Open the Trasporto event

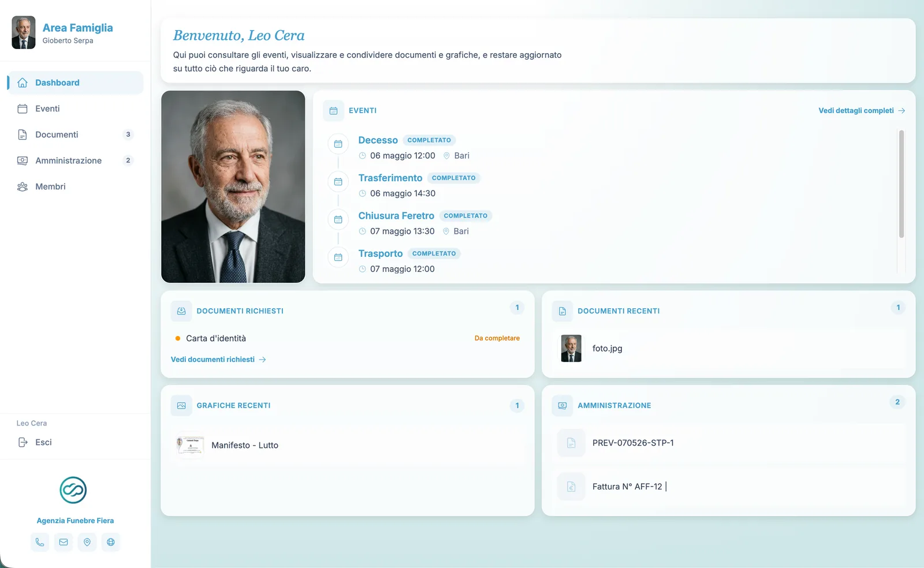click(381, 253)
